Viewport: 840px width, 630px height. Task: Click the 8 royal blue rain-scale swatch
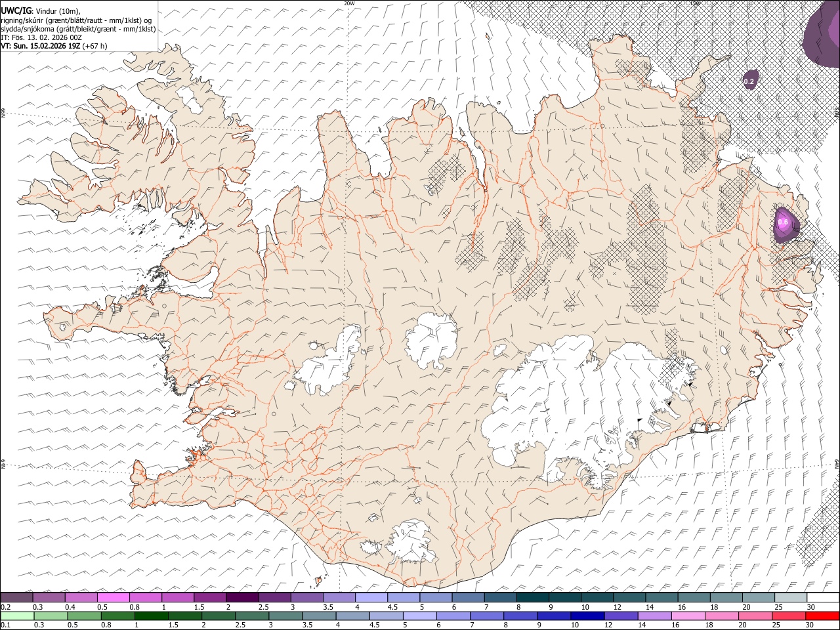[520, 616]
